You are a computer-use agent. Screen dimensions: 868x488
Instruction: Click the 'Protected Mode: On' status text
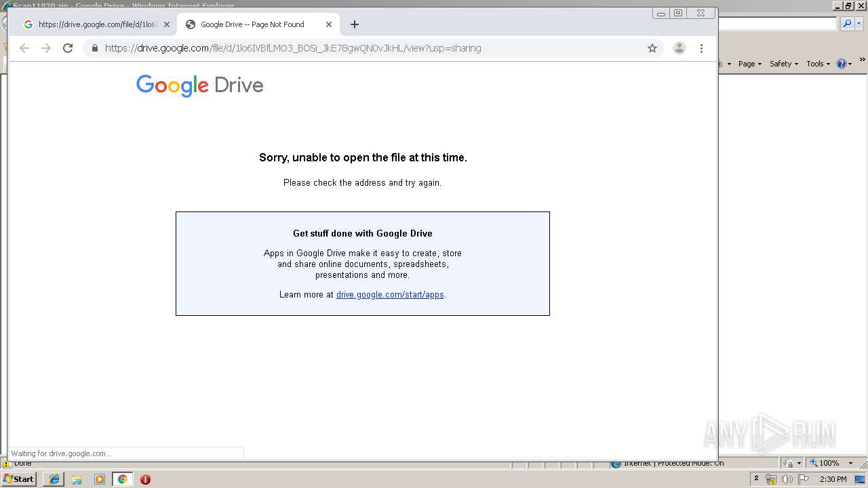point(690,464)
